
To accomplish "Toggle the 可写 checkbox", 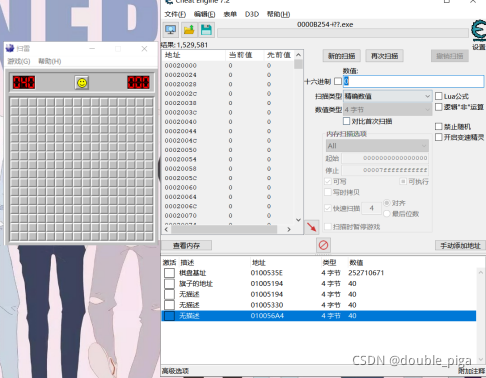I will tap(328, 181).
